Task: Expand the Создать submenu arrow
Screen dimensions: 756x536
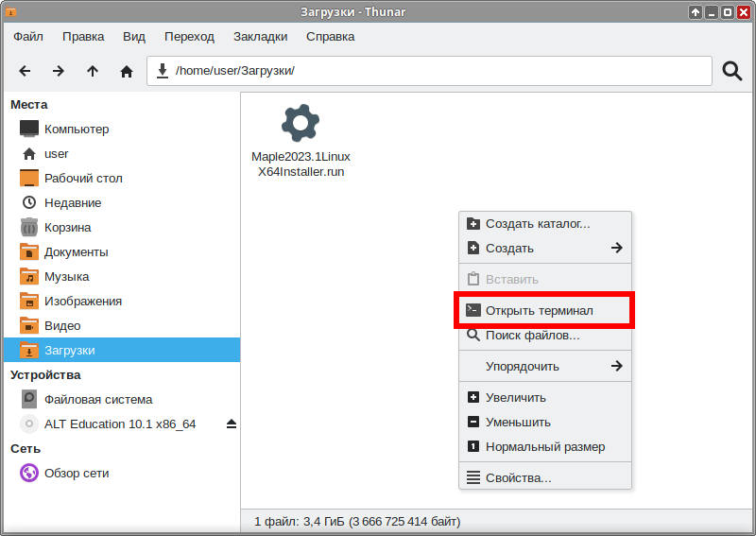Action: click(617, 248)
